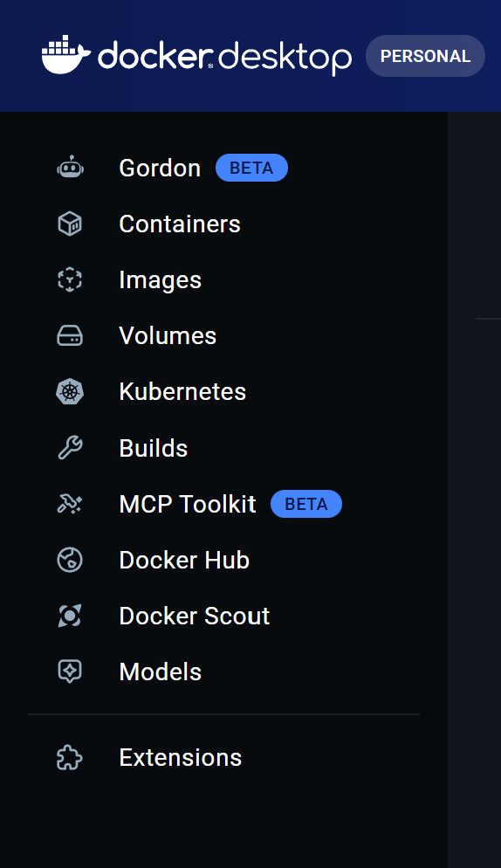Click the Docker whale logo

point(65,55)
